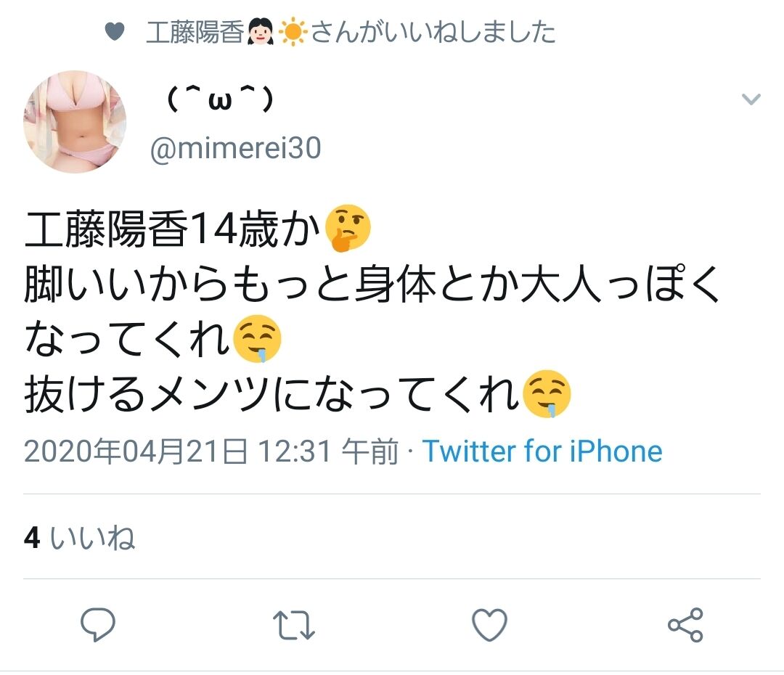The image size is (784, 675).
Task: View the 4 いいね likes list
Action: [x=80, y=538]
